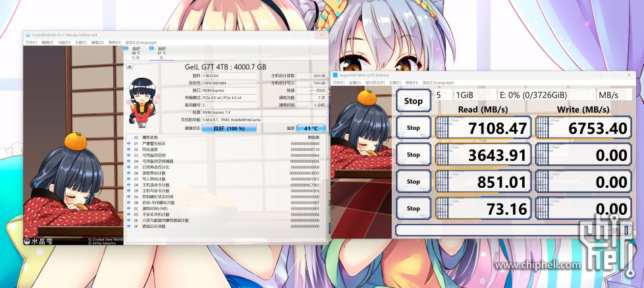Screen dimensions: 644x288
Task: Click CrystalDiskMark title bar app icon
Action: click(336, 75)
